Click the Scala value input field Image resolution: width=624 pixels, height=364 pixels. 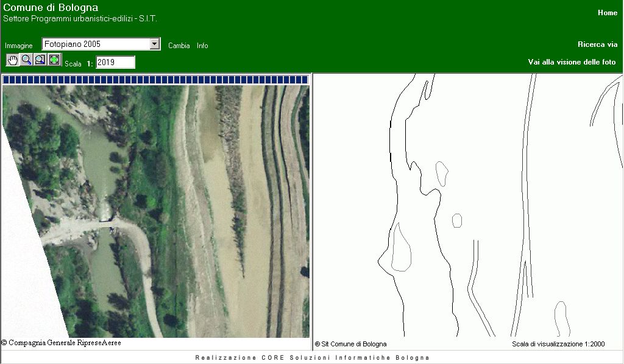pos(115,63)
